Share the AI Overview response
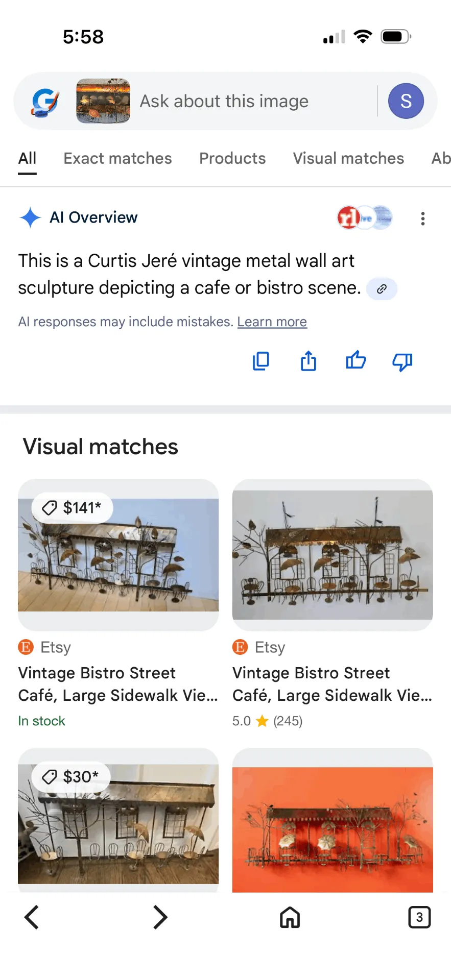 pos(308,361)
